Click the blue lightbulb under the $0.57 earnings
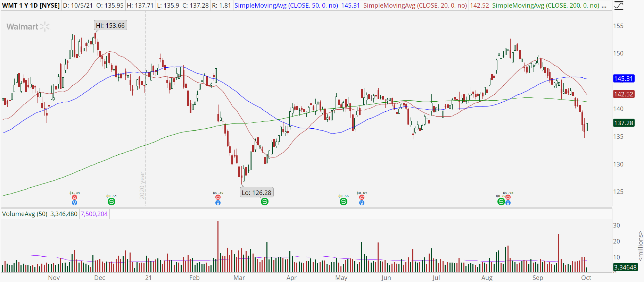 click(x=362, y=203)
